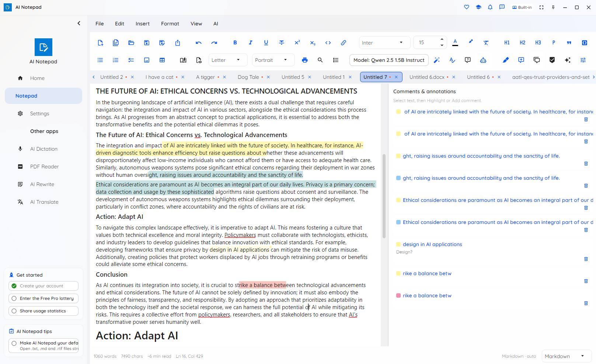Insert an image with the picture icon
596x364 pixels.
pyautogui.click(x=147, y=60)
